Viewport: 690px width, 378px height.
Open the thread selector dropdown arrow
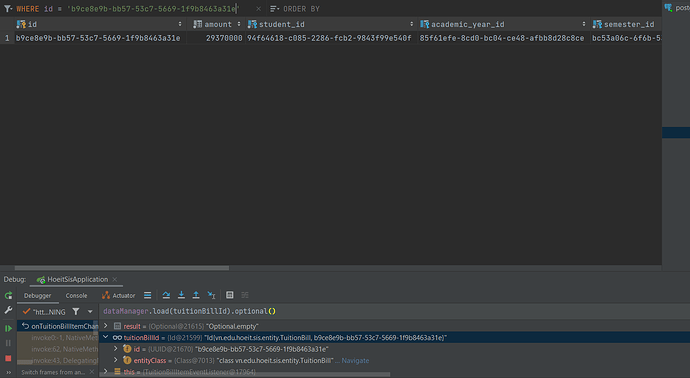click(90, 312)
